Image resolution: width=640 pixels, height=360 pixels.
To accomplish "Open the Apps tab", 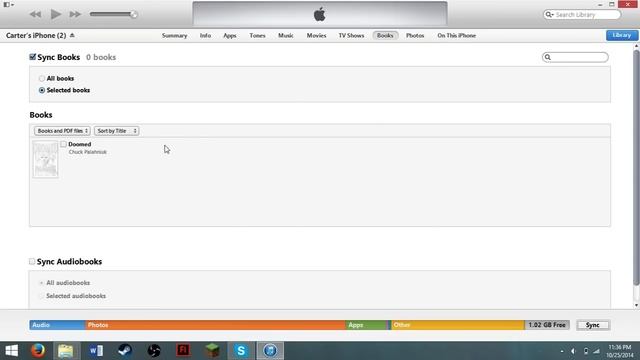I will click(230, 36).
